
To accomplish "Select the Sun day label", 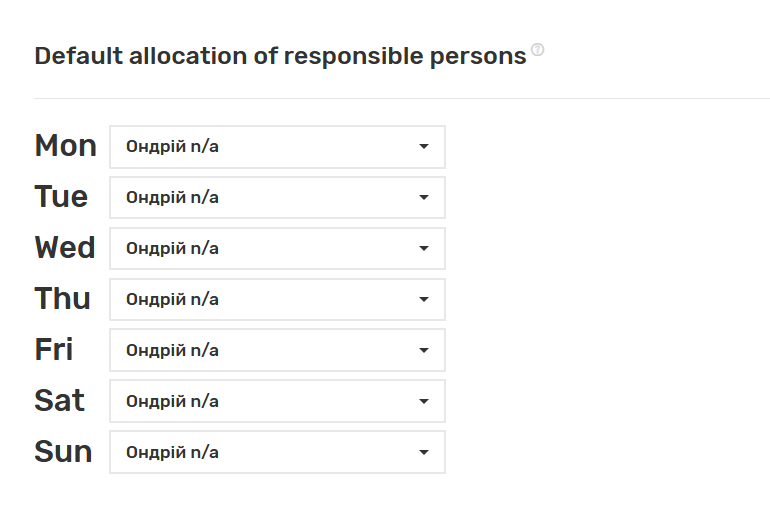I will (63, 452).
